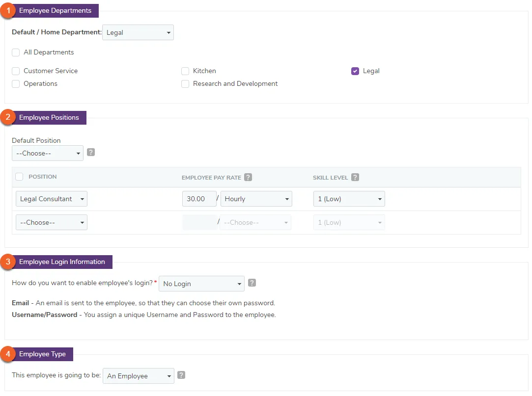This screenshot has width=532, height=396.
Task: Click the Username/Password description text
Action: [144, 315]
